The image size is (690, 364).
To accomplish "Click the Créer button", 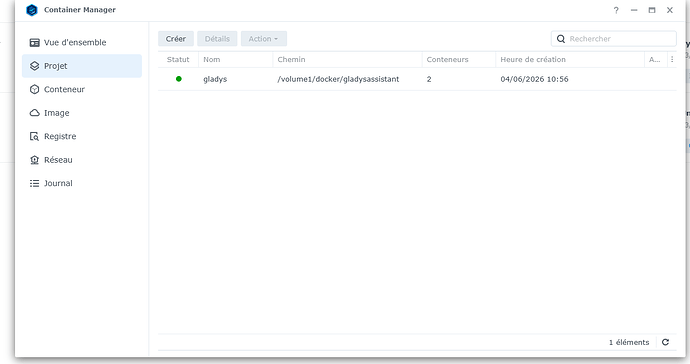I will (x=176, y=39).
